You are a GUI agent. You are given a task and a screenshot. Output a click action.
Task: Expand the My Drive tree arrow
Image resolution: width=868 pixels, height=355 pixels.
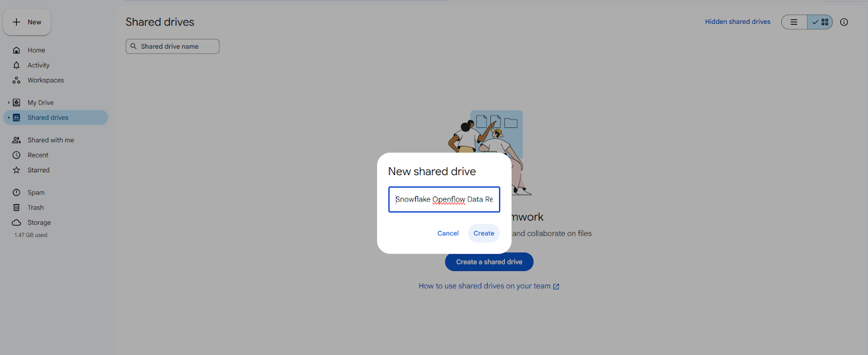point(9,102)
